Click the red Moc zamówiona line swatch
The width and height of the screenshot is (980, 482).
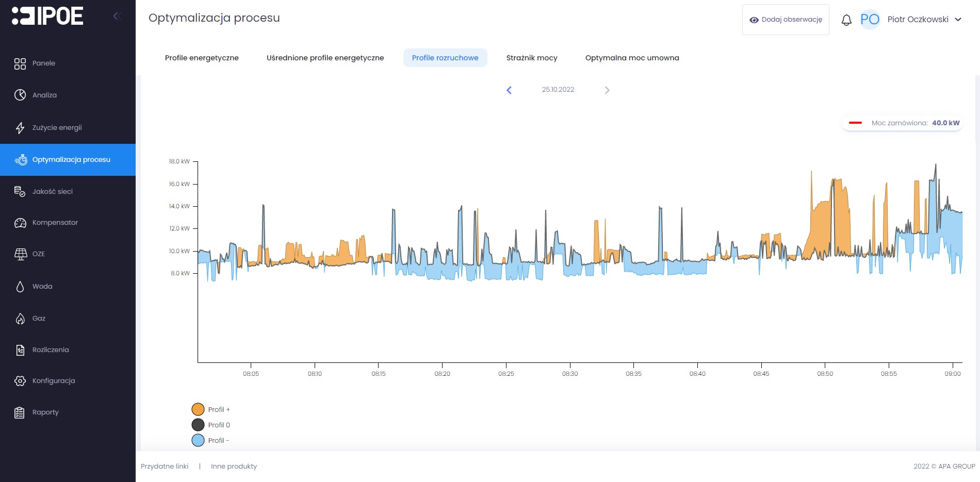(x=855, y=123)
